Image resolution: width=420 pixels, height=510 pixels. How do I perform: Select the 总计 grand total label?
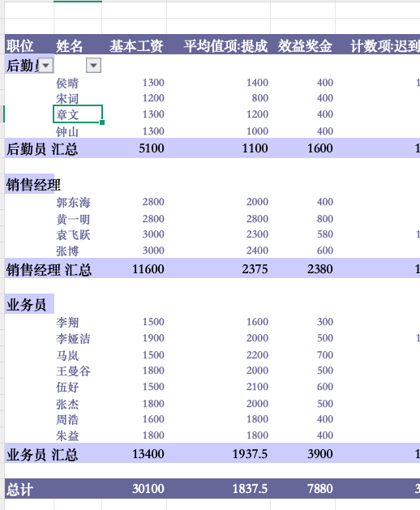(x=19, y=489)
